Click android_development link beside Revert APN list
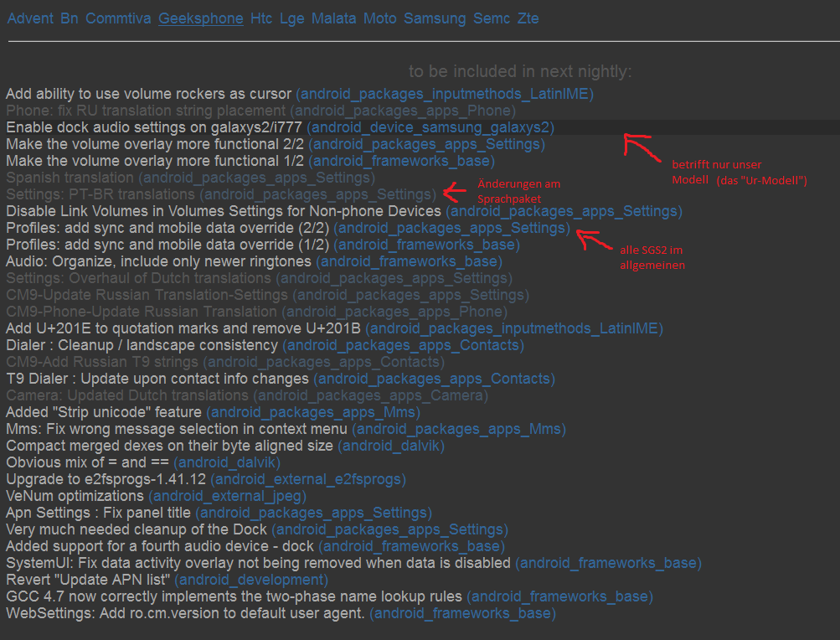The height and width of the screenshot is (640, 840). click(x=250, y=580)
